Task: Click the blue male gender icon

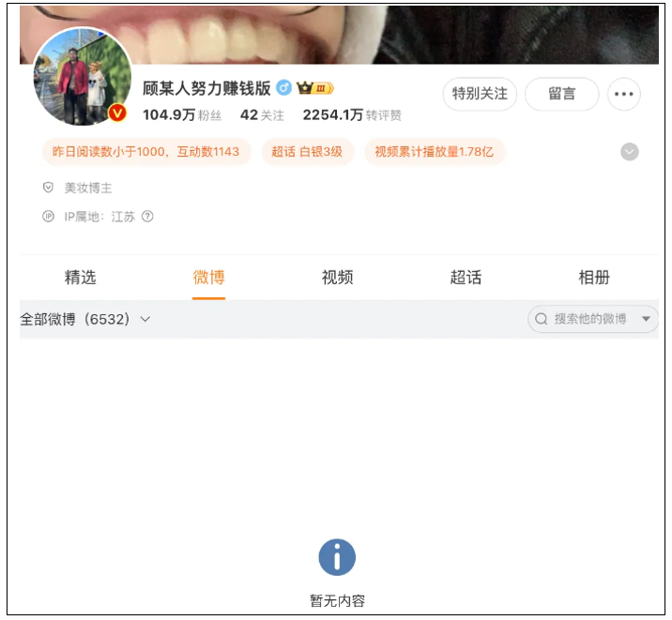Action: 283,88
